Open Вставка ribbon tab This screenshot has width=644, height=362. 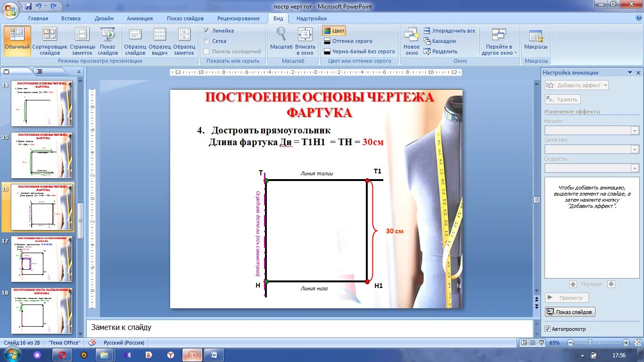click(71, 18)
